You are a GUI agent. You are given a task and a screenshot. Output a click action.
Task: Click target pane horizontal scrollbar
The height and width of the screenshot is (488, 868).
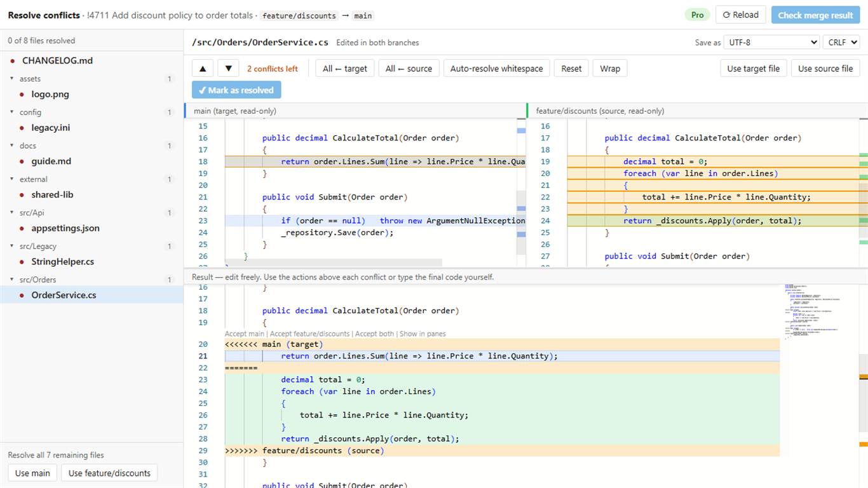[334, 262]
